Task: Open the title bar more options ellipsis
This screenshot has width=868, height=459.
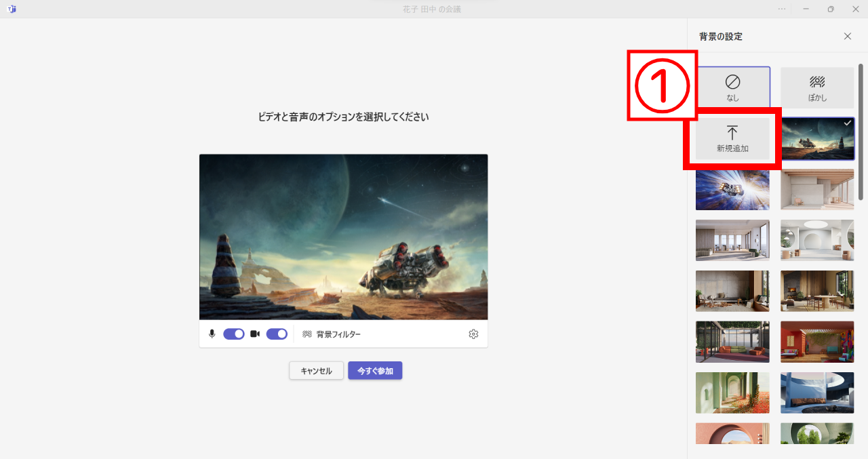Action: pyautogui.click(x=782, y=9)
